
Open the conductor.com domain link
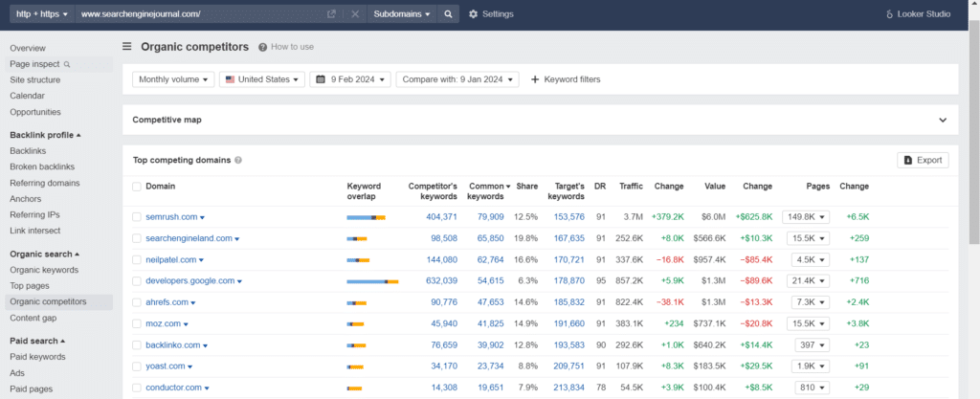pyautogui.click(x=174, y=388)
